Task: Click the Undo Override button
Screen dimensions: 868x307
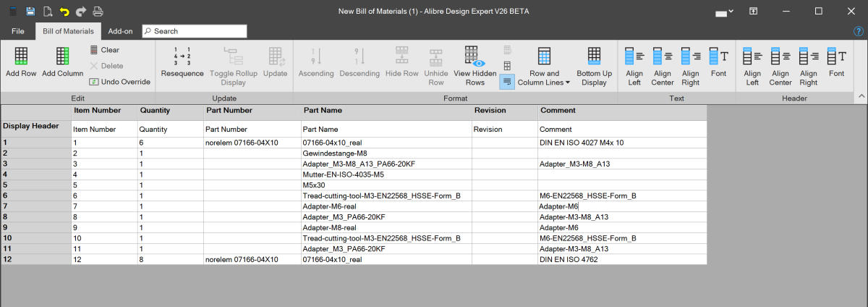Action: [120, 82]
